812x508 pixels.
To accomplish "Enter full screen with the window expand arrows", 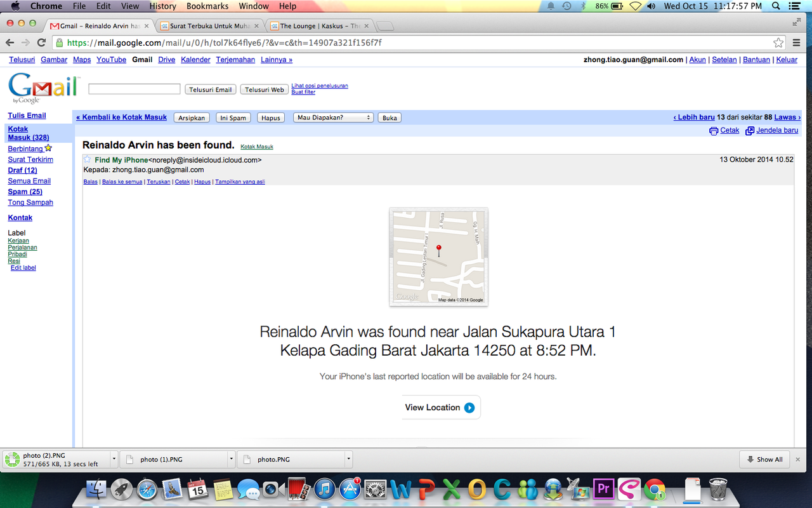I will pos(797,22).
